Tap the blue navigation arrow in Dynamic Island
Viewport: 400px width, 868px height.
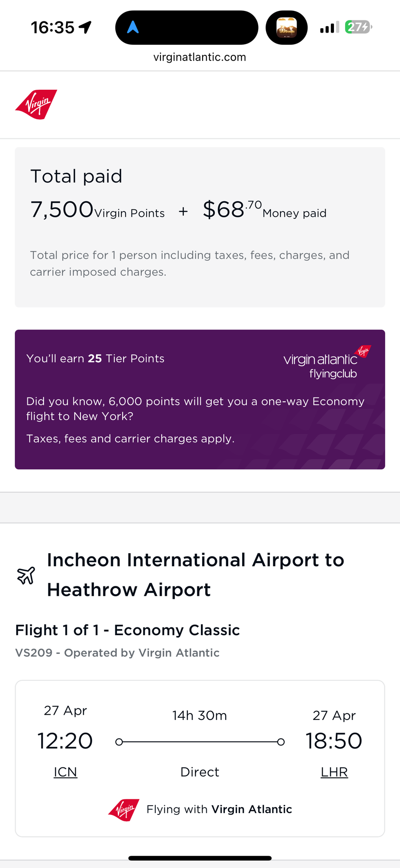coord(133,27)
